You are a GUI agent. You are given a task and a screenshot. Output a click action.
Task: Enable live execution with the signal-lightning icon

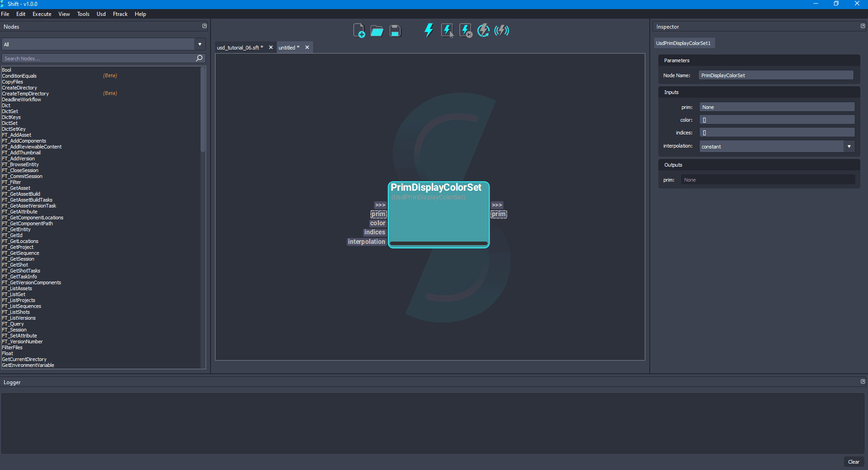(501, 30)
